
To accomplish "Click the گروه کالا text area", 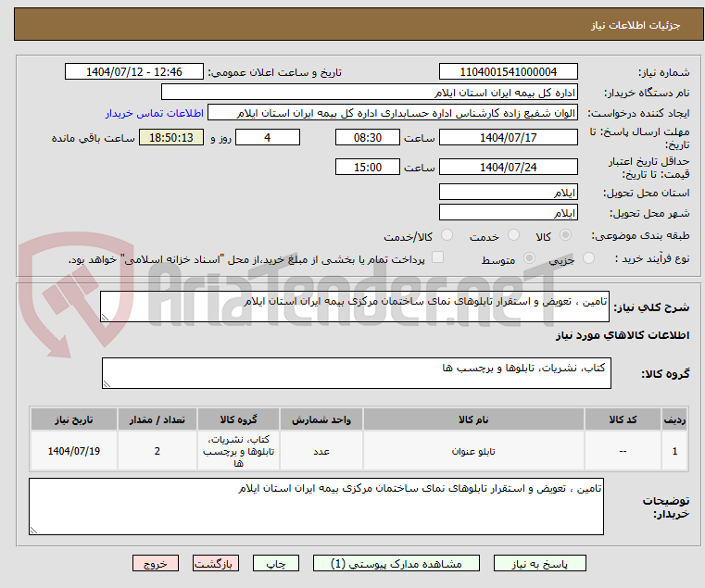I will [x=354, y=373].
